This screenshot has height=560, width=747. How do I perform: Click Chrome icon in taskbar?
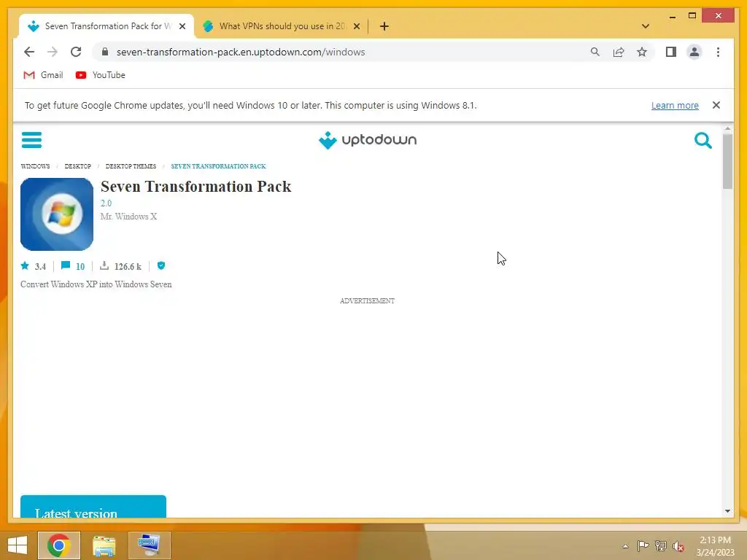(59, 545)
